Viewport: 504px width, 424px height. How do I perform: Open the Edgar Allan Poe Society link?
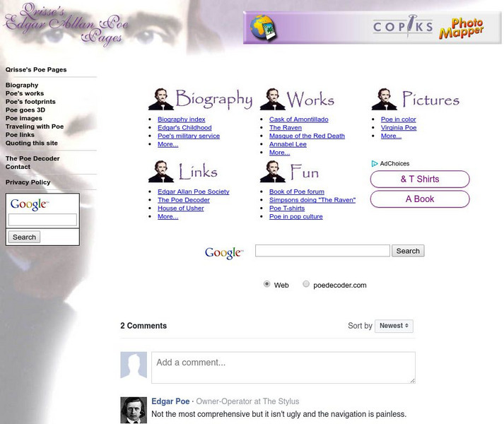point(193,192)
